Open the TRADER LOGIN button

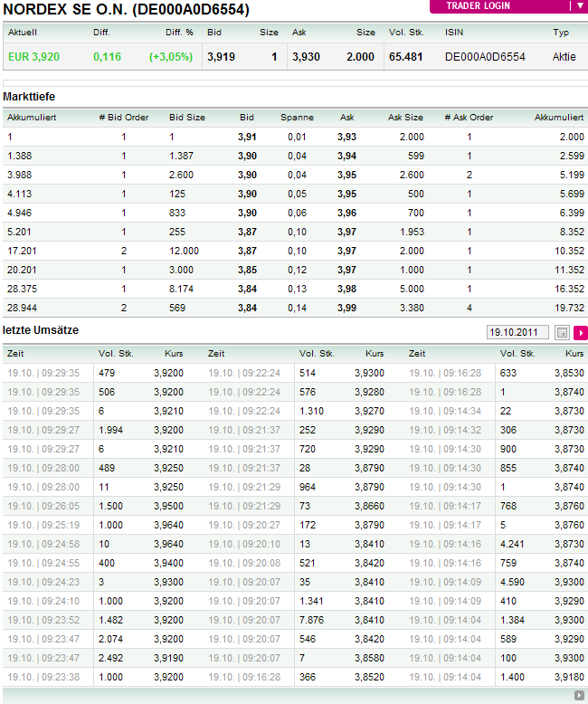click(x=478, y=5)
